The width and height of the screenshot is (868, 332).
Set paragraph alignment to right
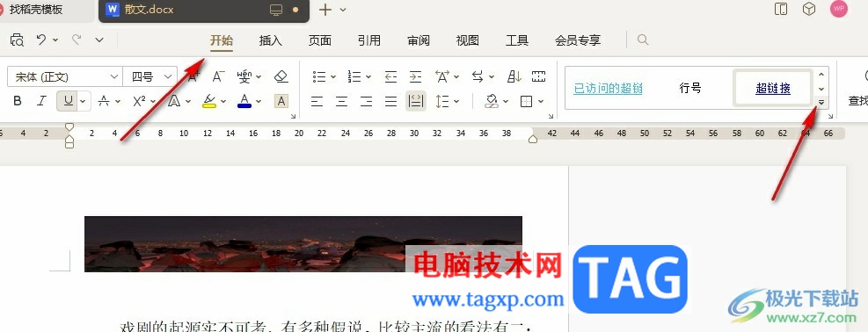point(366,101)
